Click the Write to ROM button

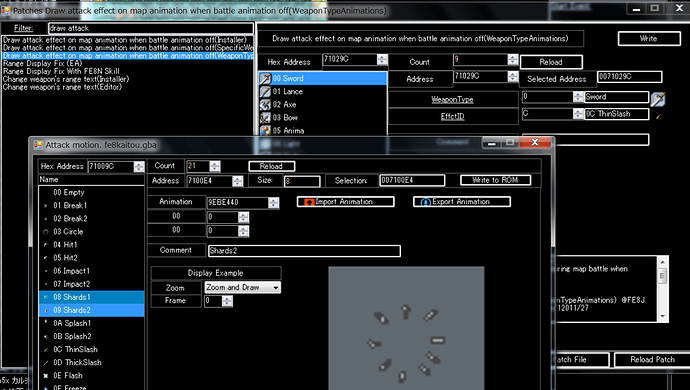pos(495,180)
